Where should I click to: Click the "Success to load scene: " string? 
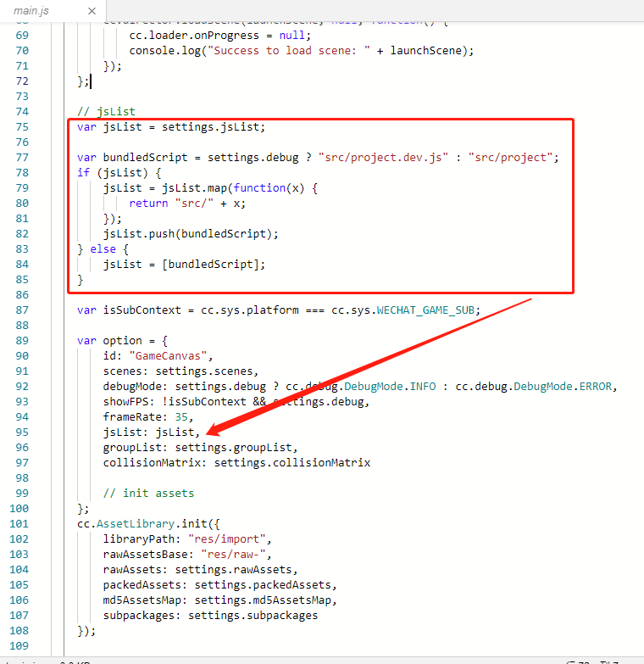[289, 51]
